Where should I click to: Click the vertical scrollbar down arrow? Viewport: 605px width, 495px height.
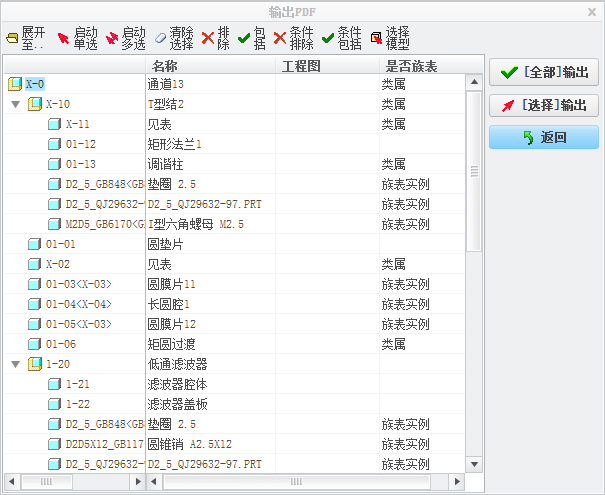tap(474, 465)
